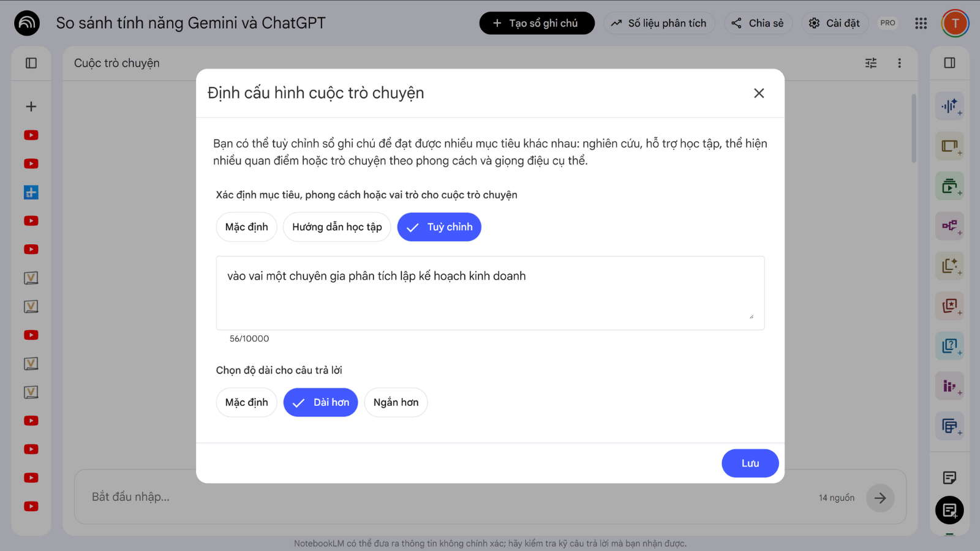980x551 pixels.
Task: Click the add source plus icon
Action: (x=31, y=107)
